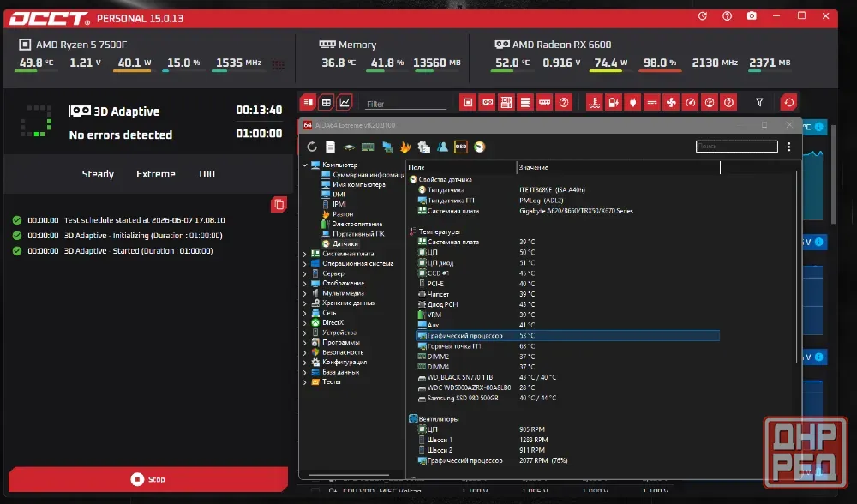857x504 pixels.
Task: Click the Steady mode label
Action: [x=98, y=174]
